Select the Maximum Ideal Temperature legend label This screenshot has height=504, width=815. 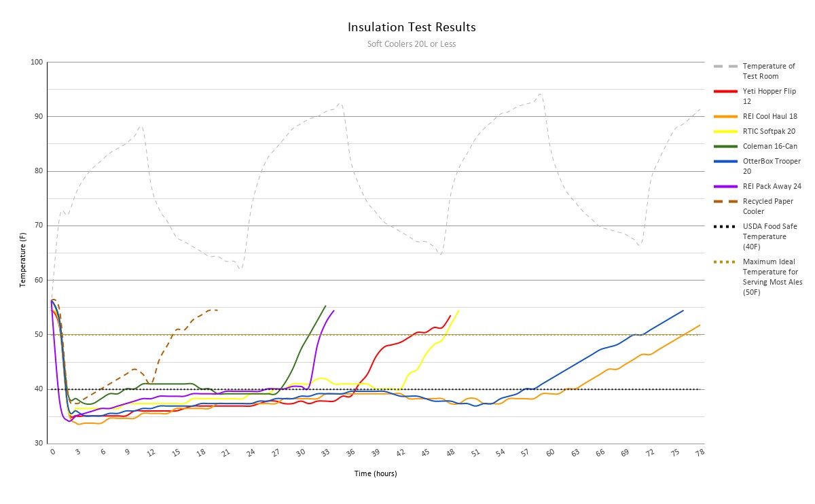[772, 276]
